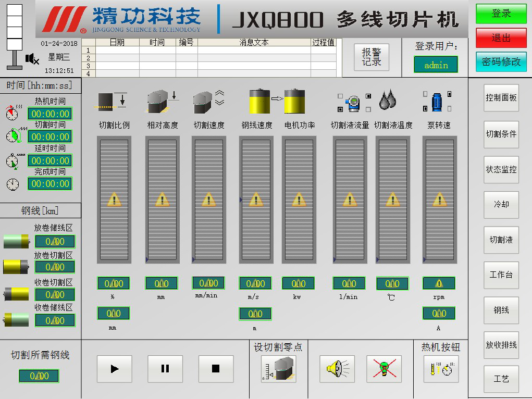The width and height of the screenshot is (532, 399).
Task: Click the pause button
Action: click(165, 369)
